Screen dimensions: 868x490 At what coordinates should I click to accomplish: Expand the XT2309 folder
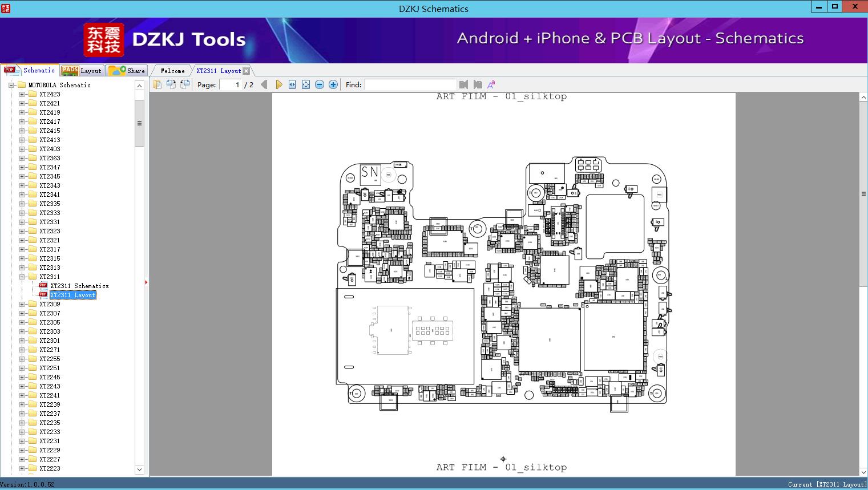[x=22, y=304]
